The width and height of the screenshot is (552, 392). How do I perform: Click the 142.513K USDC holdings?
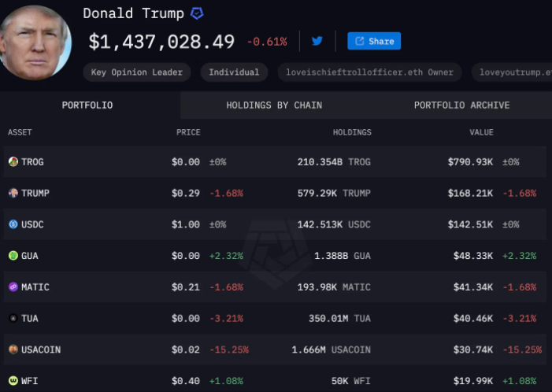pos(334,224)
